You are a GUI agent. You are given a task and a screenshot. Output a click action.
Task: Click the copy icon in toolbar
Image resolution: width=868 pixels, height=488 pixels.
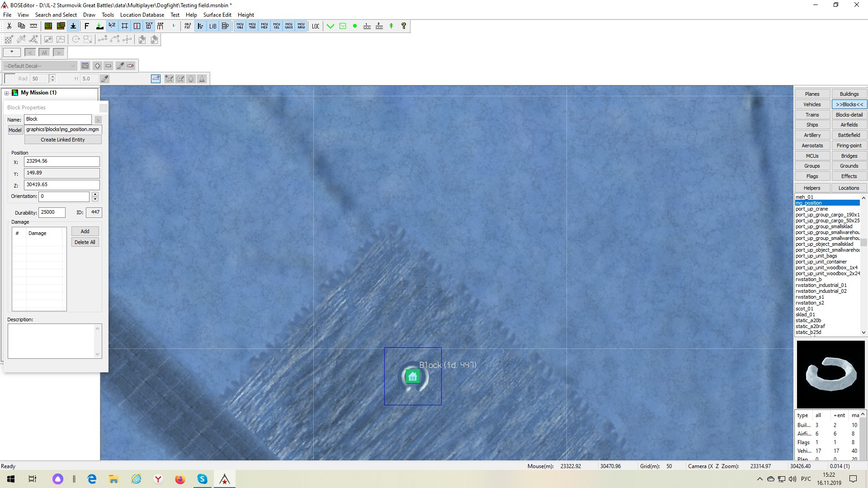[21, 26]
